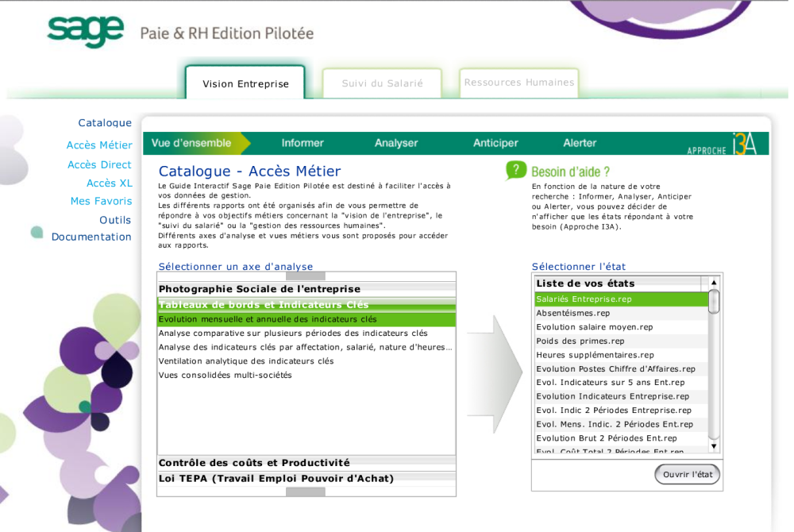Select Ventilation analytique des indicateurs clés
Screen dimensions: 794x532
coord(306,361)
